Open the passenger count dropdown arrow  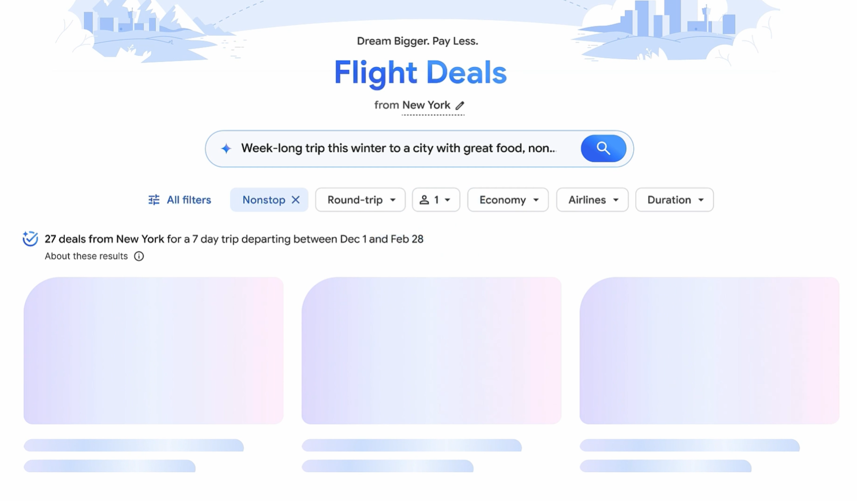pyautogui.click(x=448, y=200)
